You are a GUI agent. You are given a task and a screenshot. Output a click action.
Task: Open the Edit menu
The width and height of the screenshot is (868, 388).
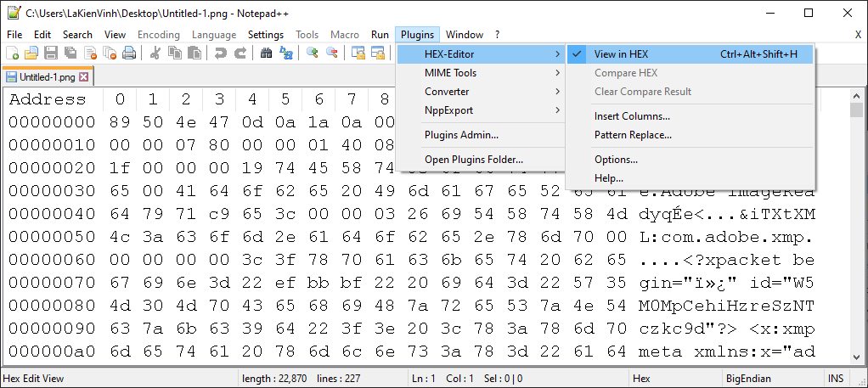(x=42, y=34)
